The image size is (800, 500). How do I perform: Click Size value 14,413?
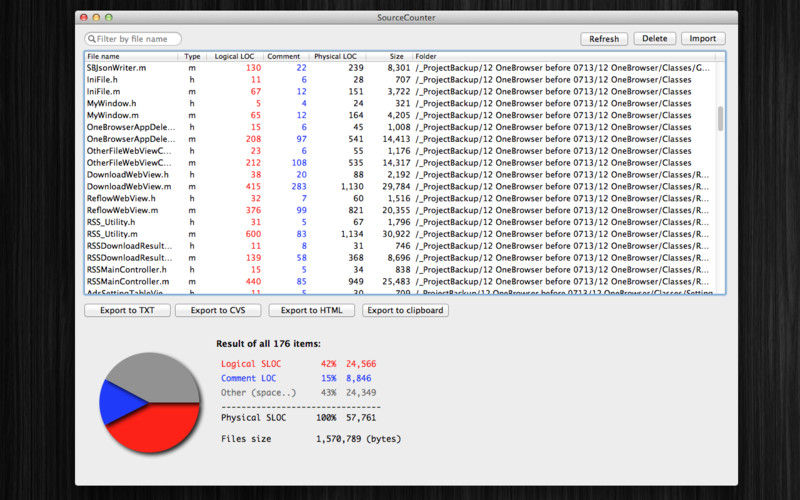point(396,139)
